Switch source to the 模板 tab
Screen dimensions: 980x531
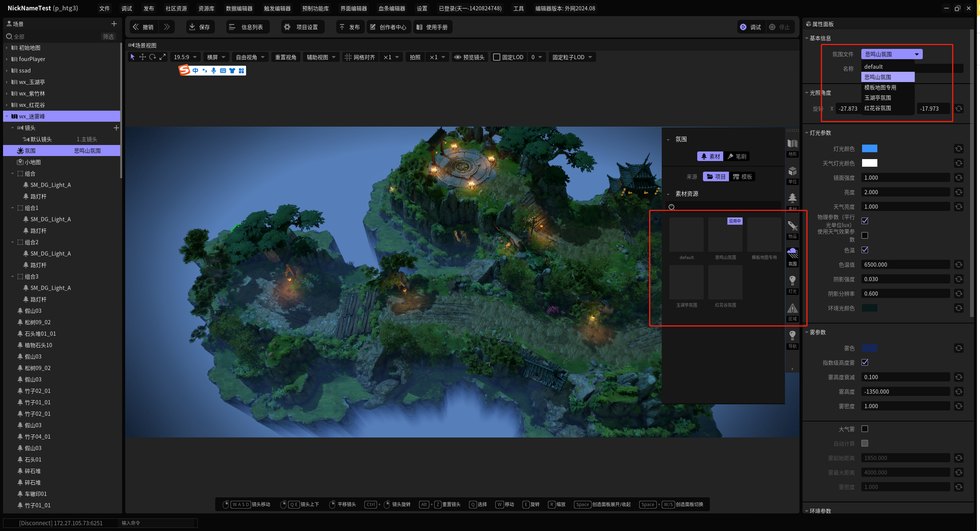743,177
